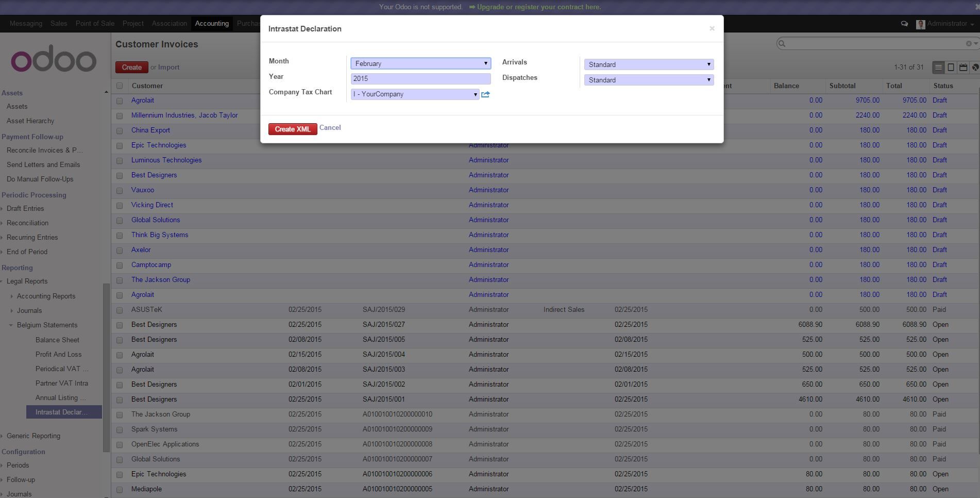Close the Intrastat Declaration dialog
This screenshot has width=980, height=498.
(712, 28)
